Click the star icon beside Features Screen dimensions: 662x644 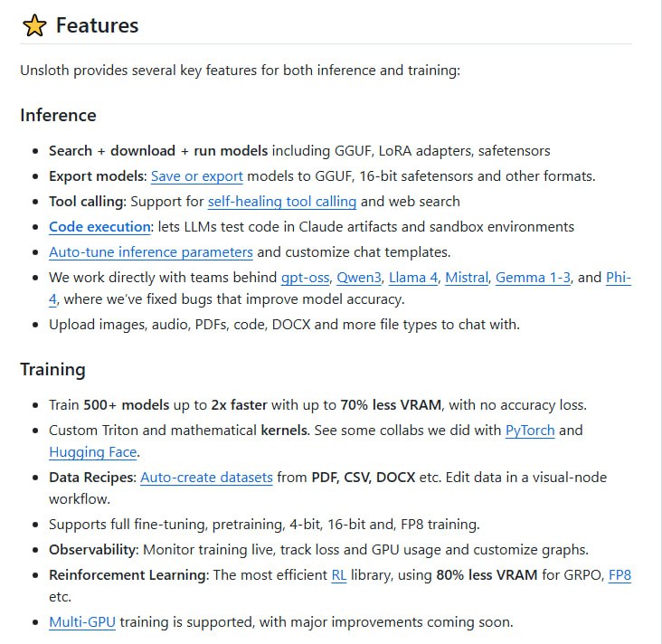click(34, 26)
